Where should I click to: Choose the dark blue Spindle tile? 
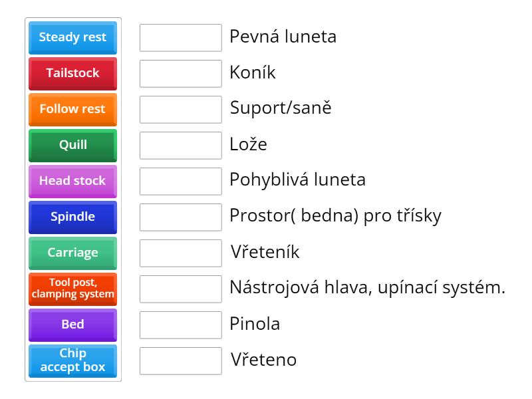[72, 217]
